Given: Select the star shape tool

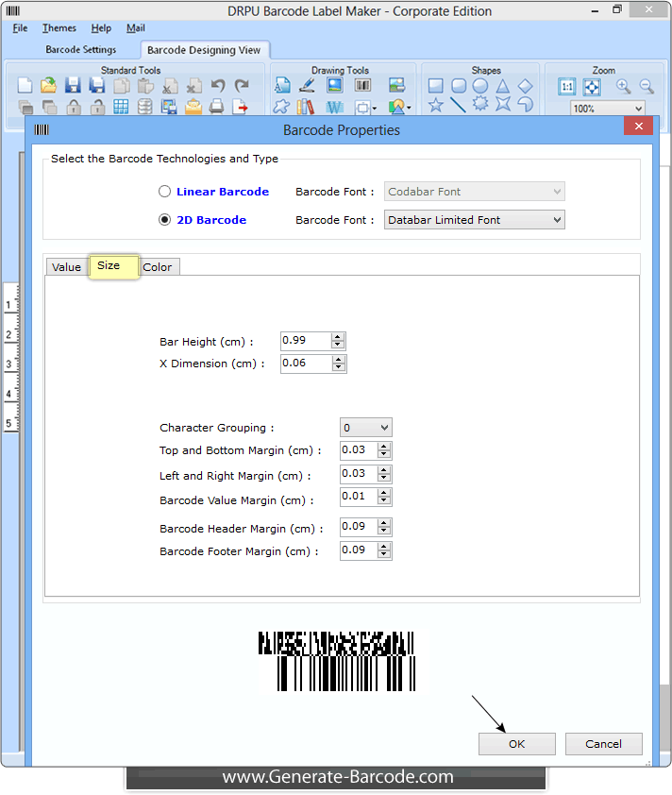Looking at the screenshot, I should [435, 106].
